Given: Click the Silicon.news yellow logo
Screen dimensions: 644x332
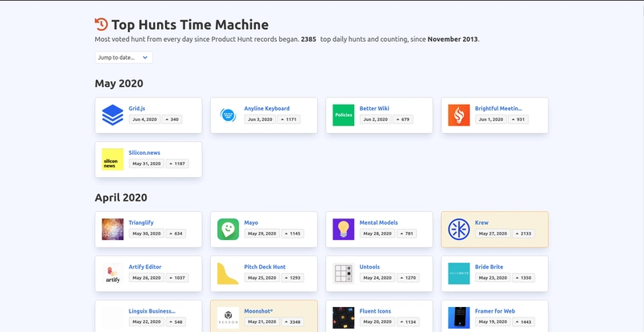Looking at the screenshot, I should [113, 160].
